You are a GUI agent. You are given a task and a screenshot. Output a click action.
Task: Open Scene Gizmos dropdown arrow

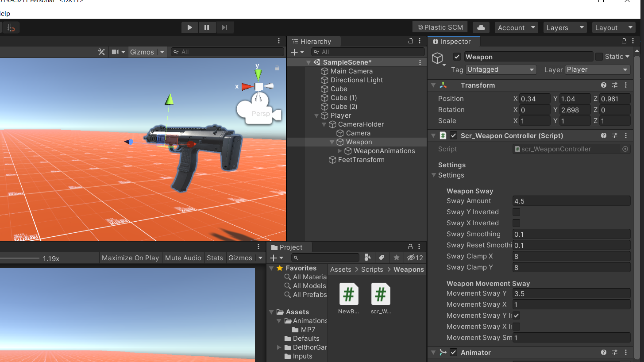point(162,52)
